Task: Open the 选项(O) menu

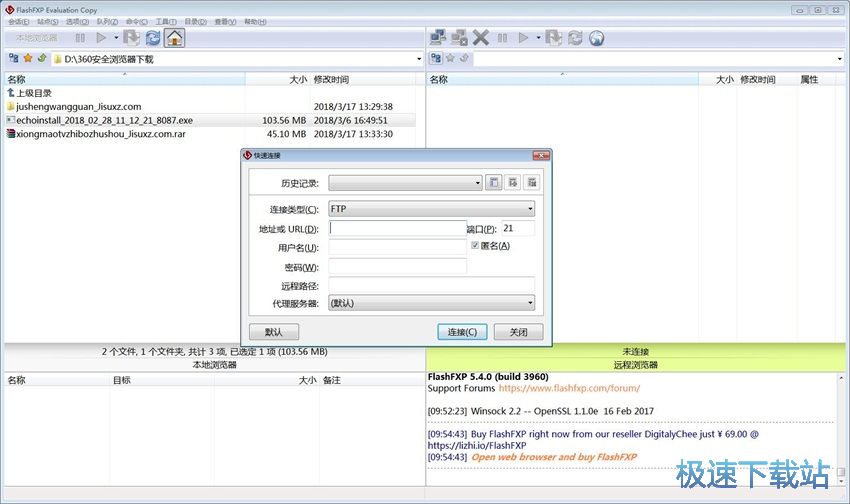Action: point(78,22)
